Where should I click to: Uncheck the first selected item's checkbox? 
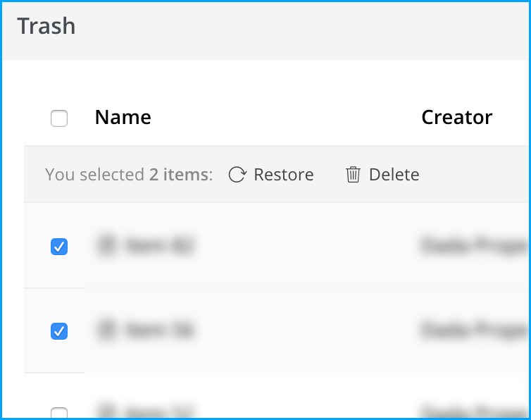tap(59, 247)
